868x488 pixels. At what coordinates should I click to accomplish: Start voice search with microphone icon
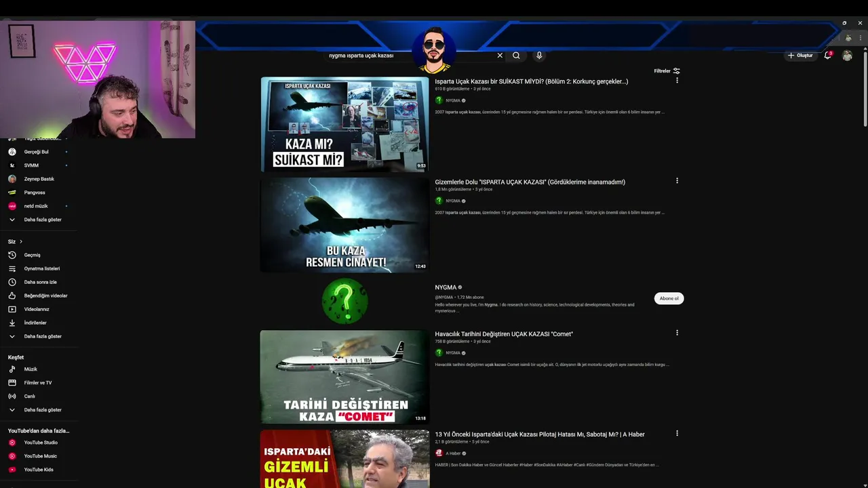click(539, 56)
